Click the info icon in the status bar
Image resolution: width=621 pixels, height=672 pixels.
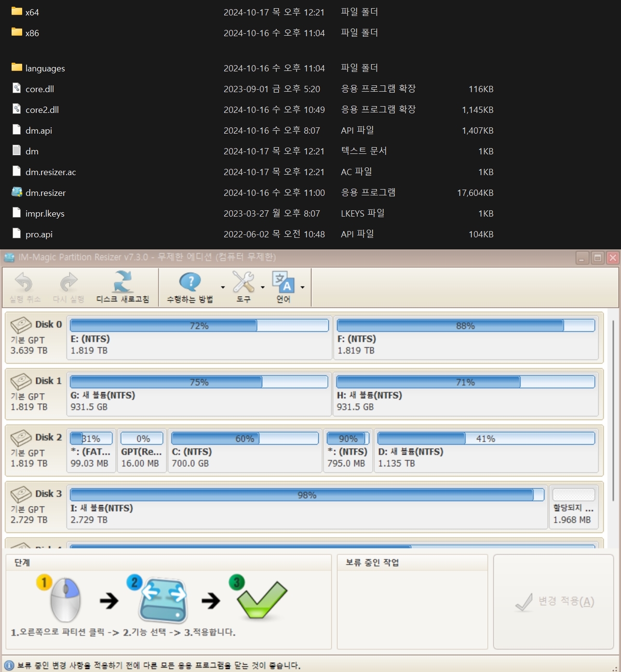[x=9, y=665]
